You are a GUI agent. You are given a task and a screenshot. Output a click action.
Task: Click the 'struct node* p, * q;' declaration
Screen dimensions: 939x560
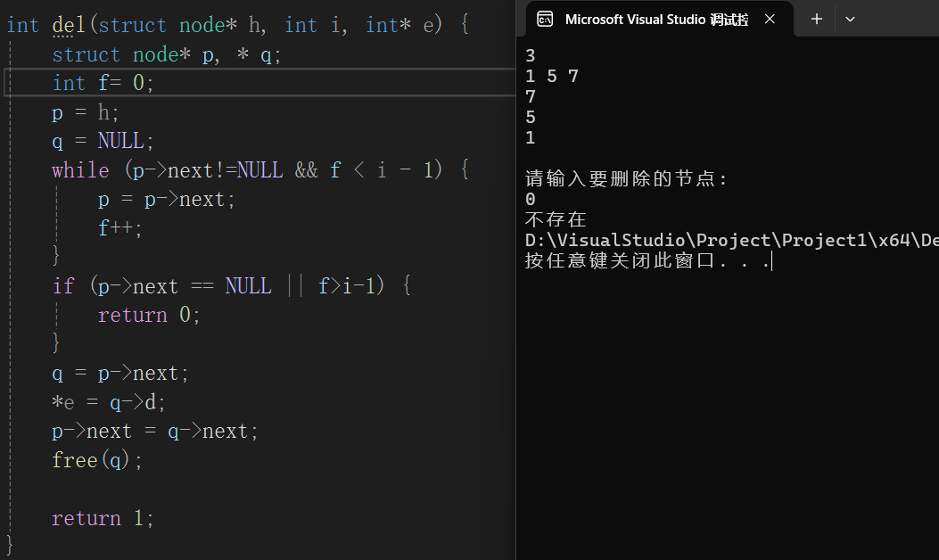click(x=167, y=54)
